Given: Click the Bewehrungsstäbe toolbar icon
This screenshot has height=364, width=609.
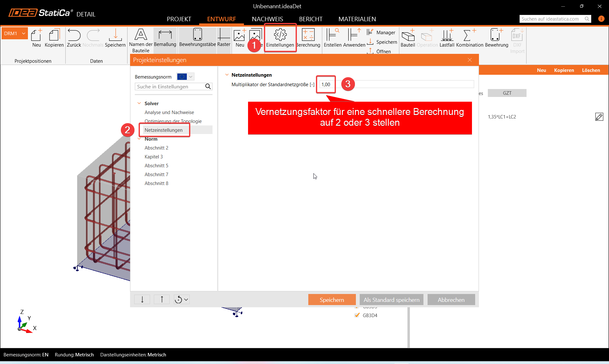Looking at the screenshot, I should pyautogui.click(x=197, y=35).
